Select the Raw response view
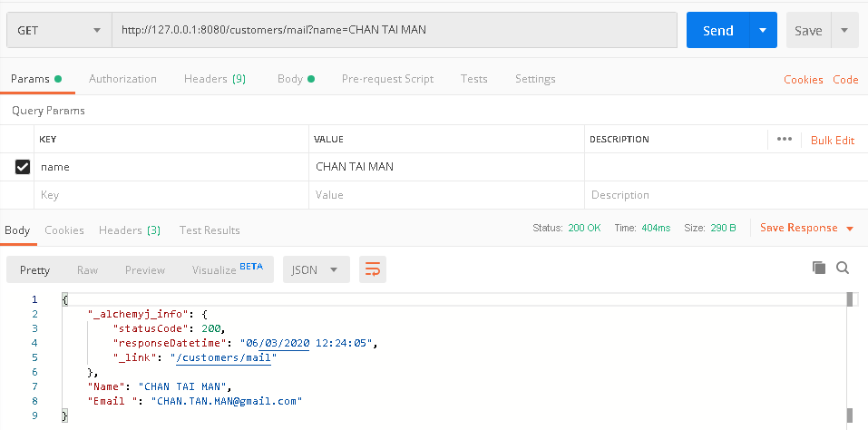Screen dimensions: 868x430 click(x=87, y=270)
